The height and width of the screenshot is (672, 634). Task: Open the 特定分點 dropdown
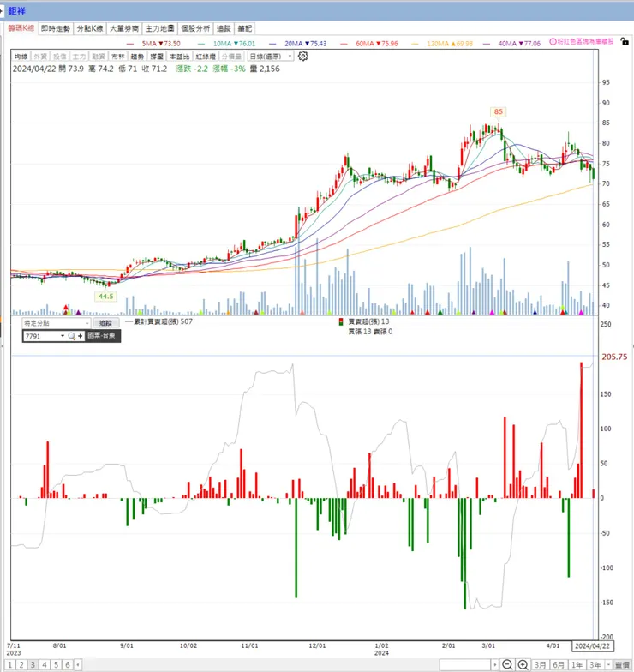coord(57,322)
